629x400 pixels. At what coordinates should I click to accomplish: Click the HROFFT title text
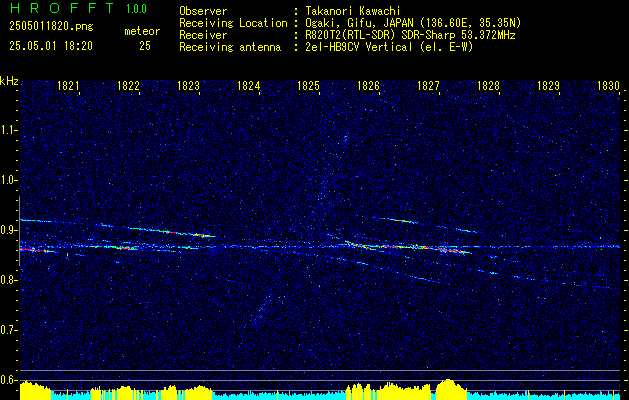(62, 8)
